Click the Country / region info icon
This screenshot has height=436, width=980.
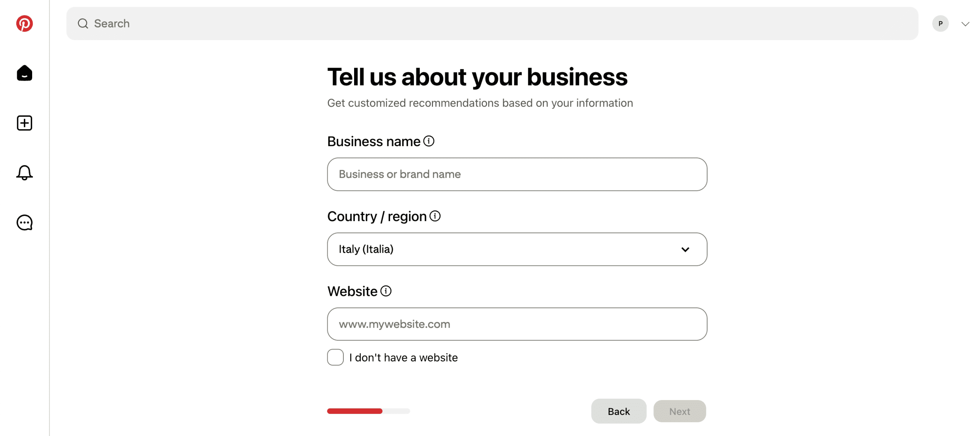[435, 216]
